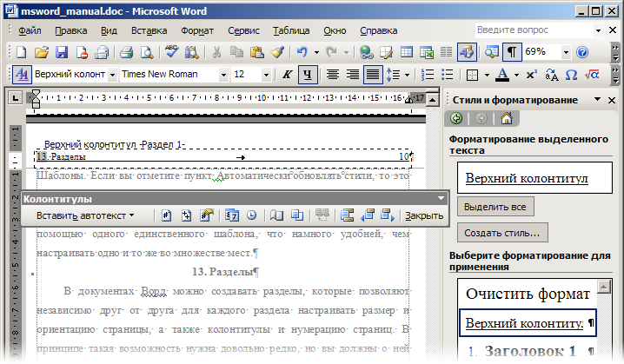
Task: Open the 69% zoom dropdown
Action: point(566,52)
